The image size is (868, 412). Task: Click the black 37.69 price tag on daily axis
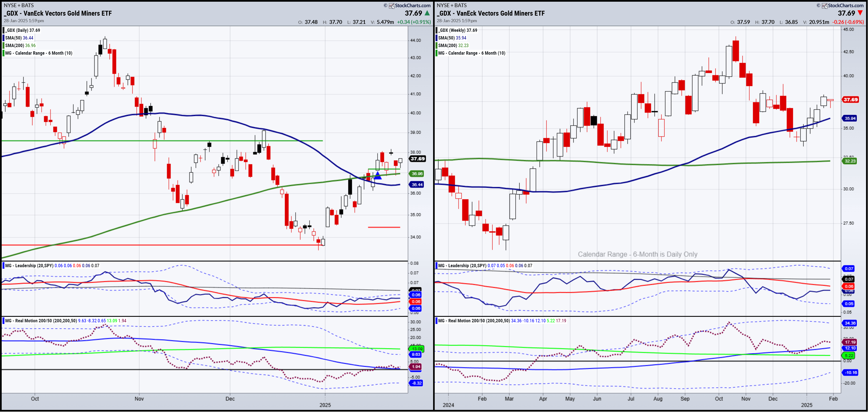417,159
